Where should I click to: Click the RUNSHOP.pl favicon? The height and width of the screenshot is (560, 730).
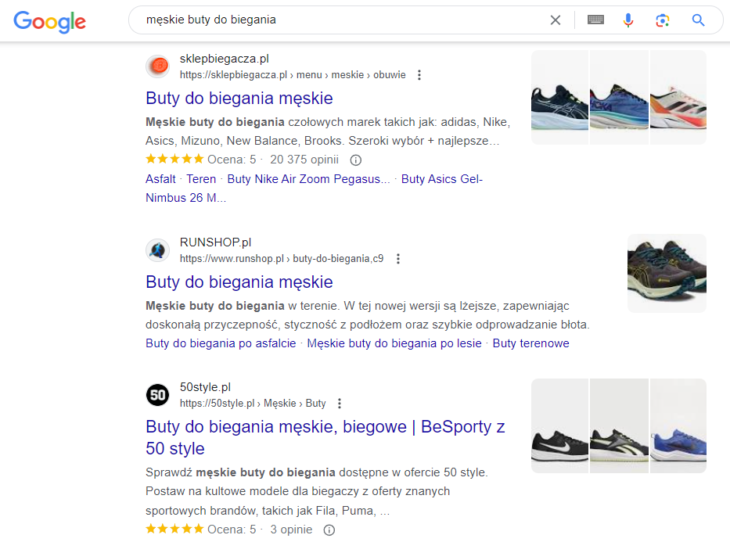[158, 250]
